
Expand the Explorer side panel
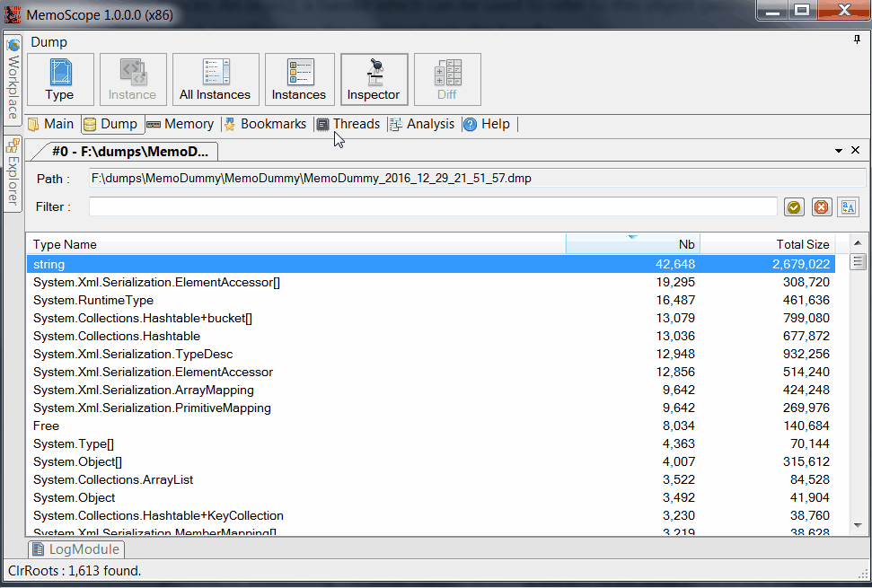(x=13, y=173)
